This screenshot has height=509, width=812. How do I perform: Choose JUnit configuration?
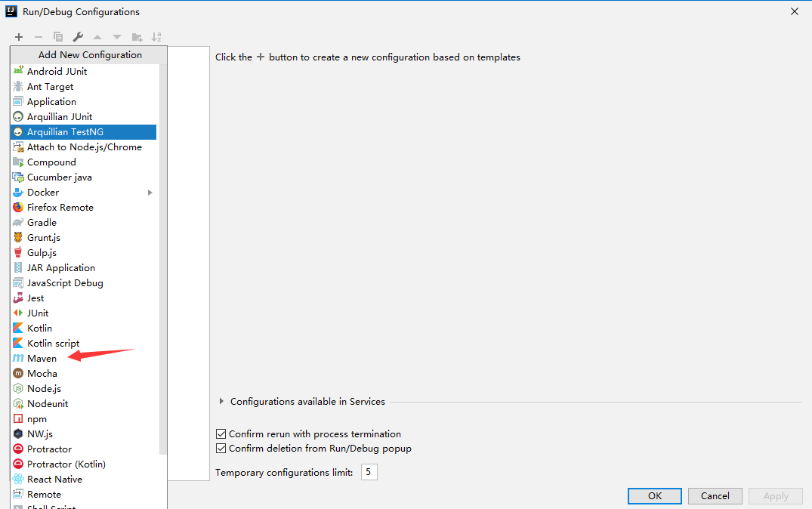click(x=83, y=313)
